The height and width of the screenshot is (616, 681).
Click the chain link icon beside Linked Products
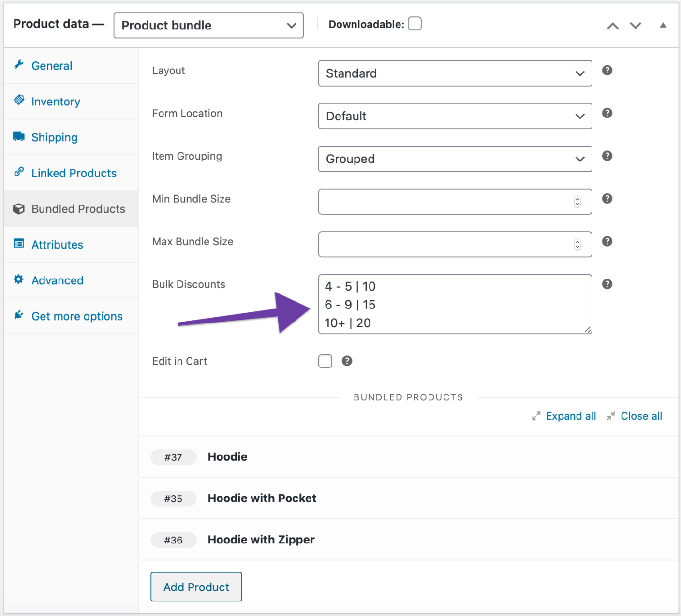tap(19, 172)
